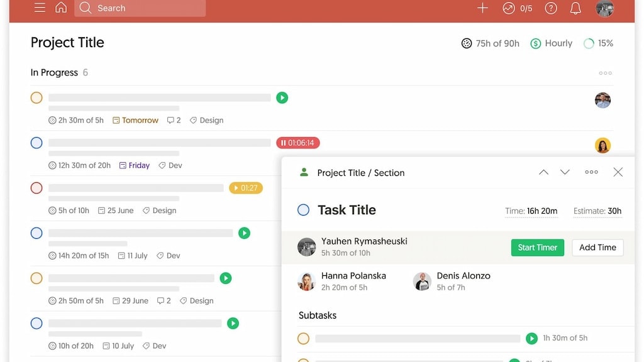Click the 5h of 10h time tracker
The image size is (644, 362).
pyautogui.click(x=69, y=211)
